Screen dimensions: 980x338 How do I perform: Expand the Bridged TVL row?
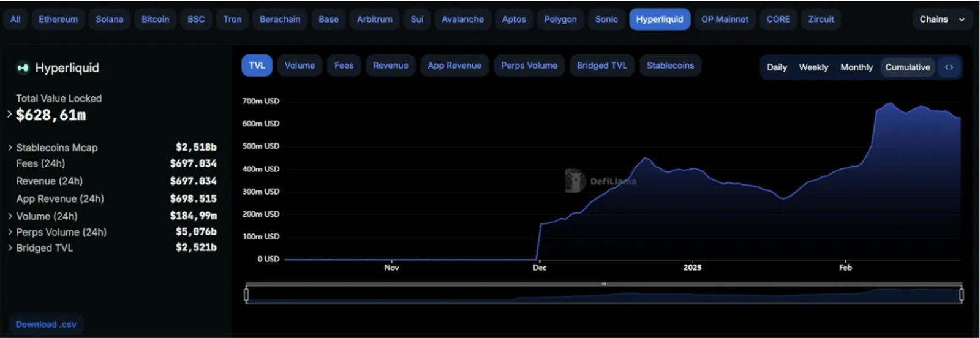pos(10,248)
